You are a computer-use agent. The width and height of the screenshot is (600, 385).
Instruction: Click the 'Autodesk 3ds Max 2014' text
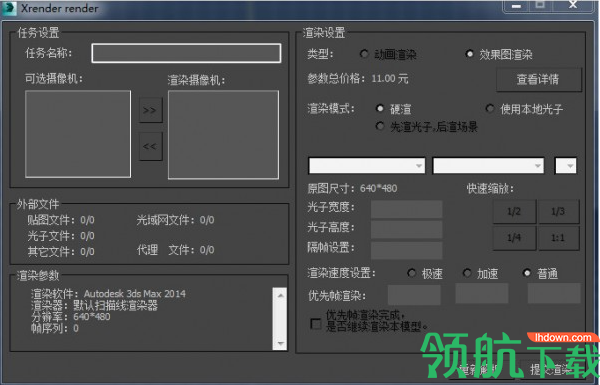135,294
